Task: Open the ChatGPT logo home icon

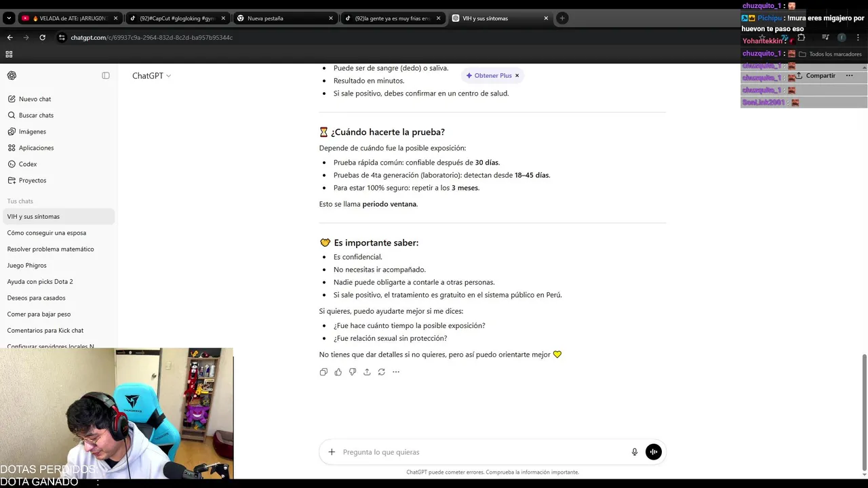Action: point(12,76)
